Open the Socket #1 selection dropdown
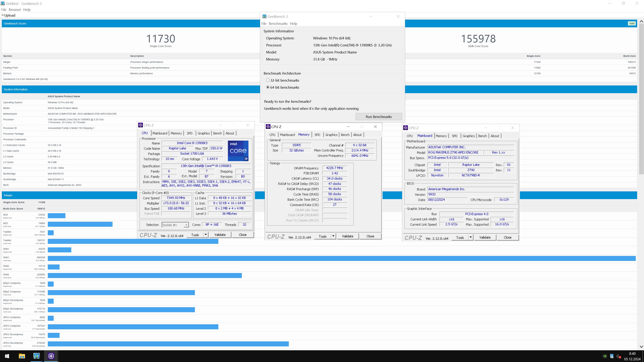This screenshot has height=362, width=644. coord(186,225)
